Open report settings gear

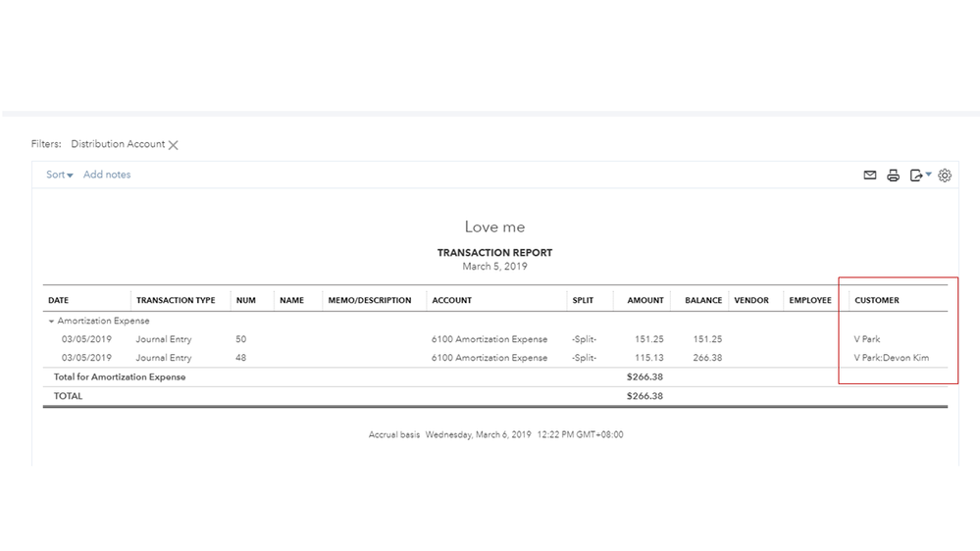tap(945, 175)
